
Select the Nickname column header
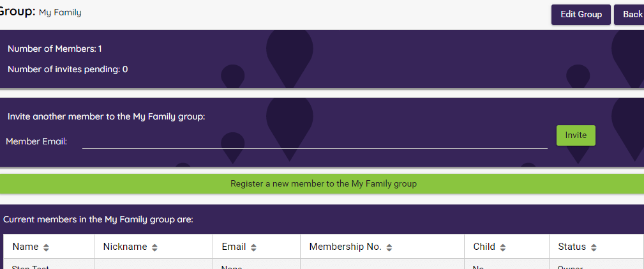(125, 247)
